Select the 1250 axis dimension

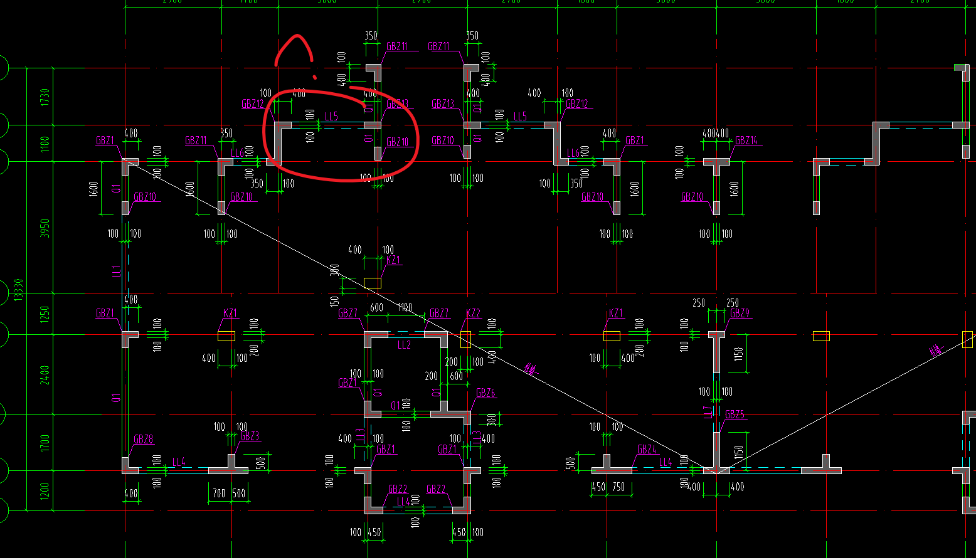pyautogui.click(x=45, y=314)
